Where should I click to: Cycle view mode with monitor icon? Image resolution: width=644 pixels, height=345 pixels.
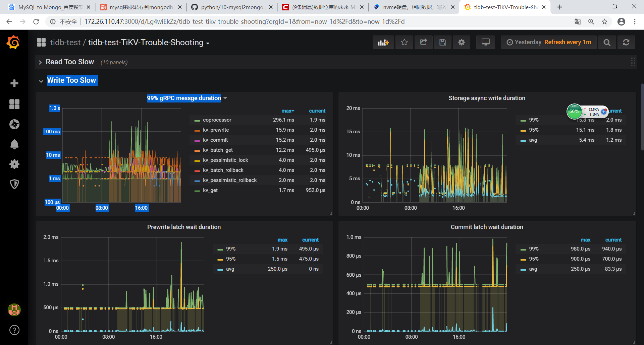tap(485, 43)
